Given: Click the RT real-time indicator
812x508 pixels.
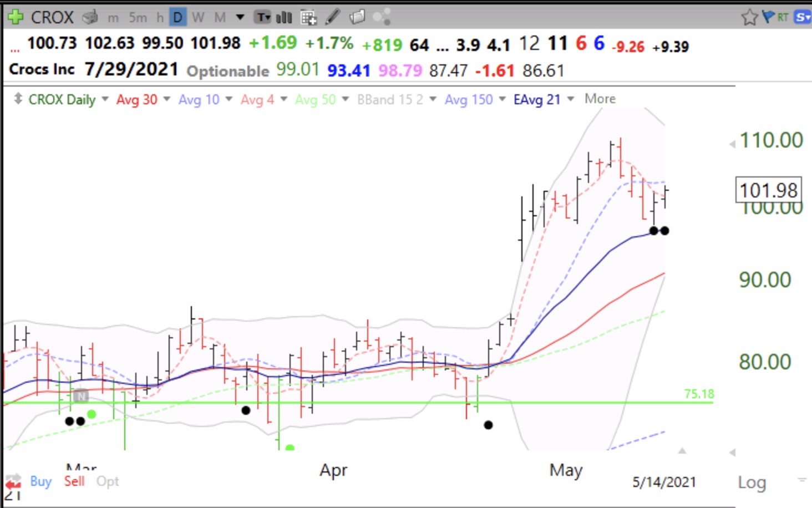Looking at the screenshot, I should (x=783, y=17).
